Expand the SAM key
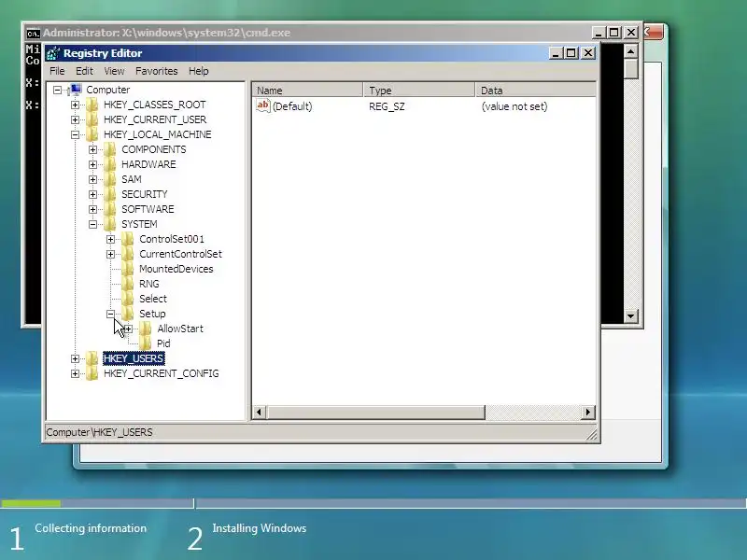The height and width of the screenshot is (560, 747). (x=92, y=179)
